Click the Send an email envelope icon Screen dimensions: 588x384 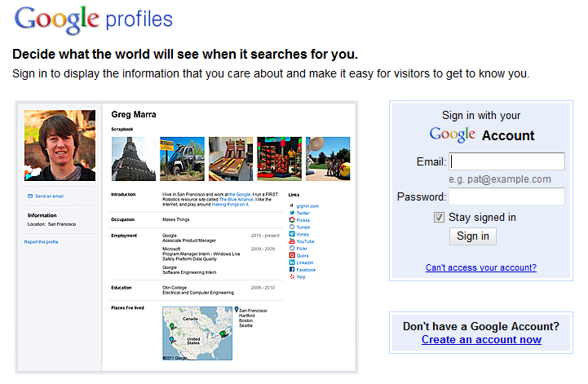click(30, 196)
